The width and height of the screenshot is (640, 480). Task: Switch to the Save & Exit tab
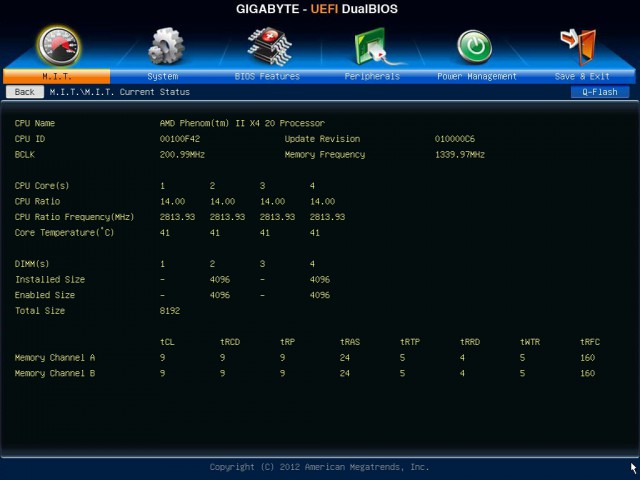coord(582,76)
